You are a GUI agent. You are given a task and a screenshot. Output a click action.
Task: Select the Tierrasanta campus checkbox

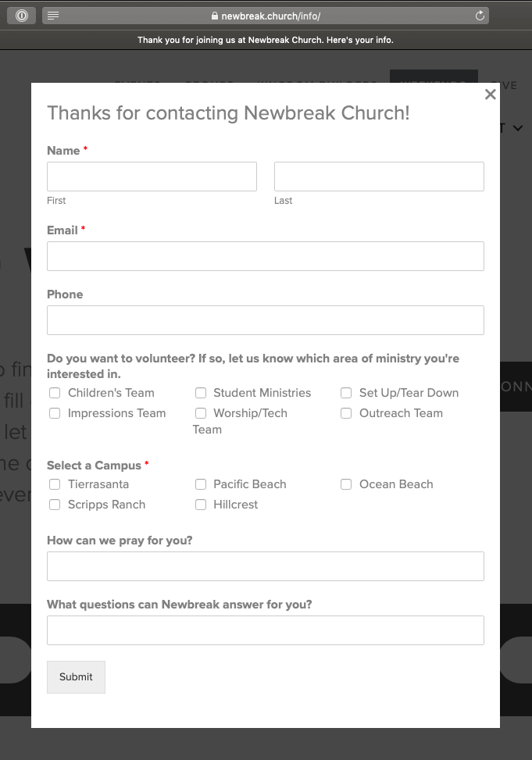click(x=54, y=484)
